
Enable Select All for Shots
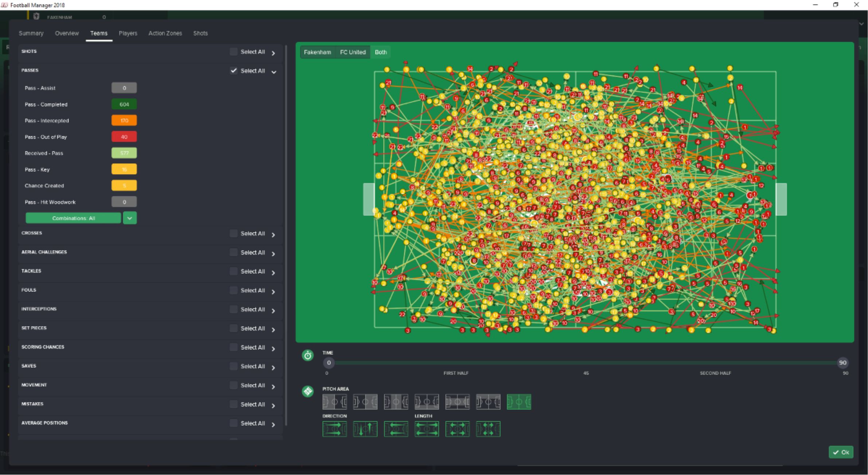click(233, 51)
